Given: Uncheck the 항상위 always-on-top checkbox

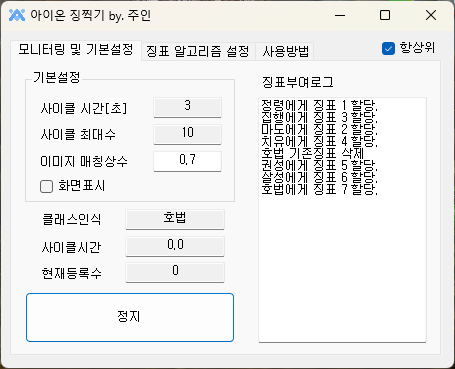Looking at the screenshot, I should pos(388,49).
